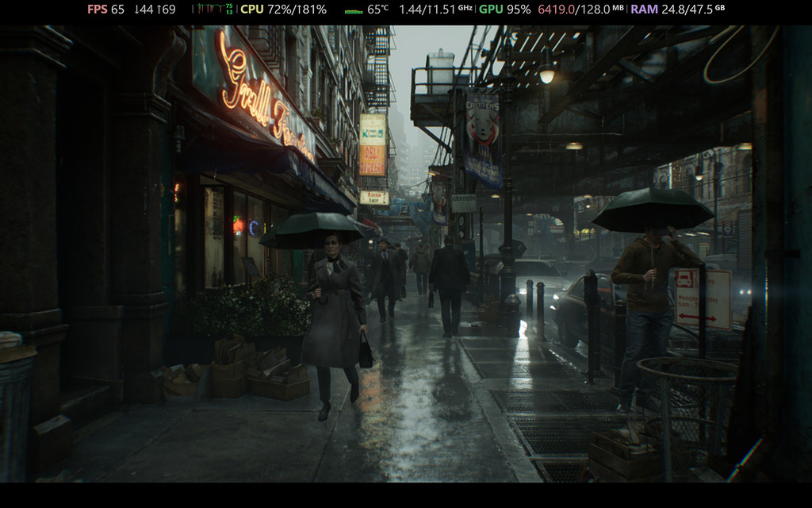812x508 pixels.
Task: Click the 6419.0/128.0 MB VRAM readout
Action: pos(580,10)
